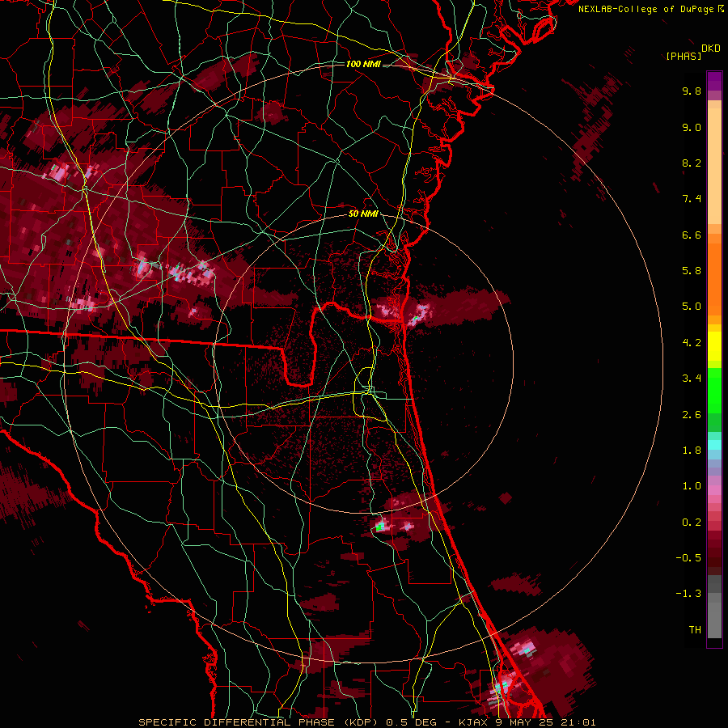The height and width of the screenshot is (728, 728).
Task: Click the 4.2 scale value
Action: pos(692,343)
